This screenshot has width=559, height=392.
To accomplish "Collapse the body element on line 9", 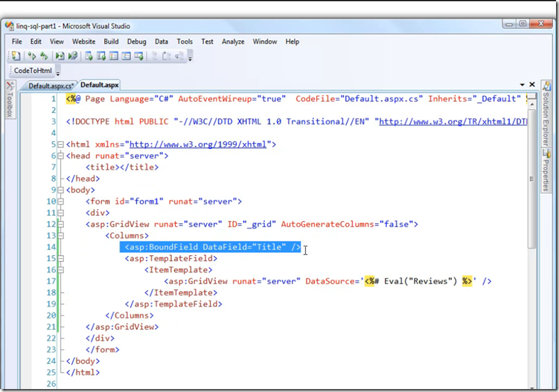I will pyautogui.click(x=60, y=190).
